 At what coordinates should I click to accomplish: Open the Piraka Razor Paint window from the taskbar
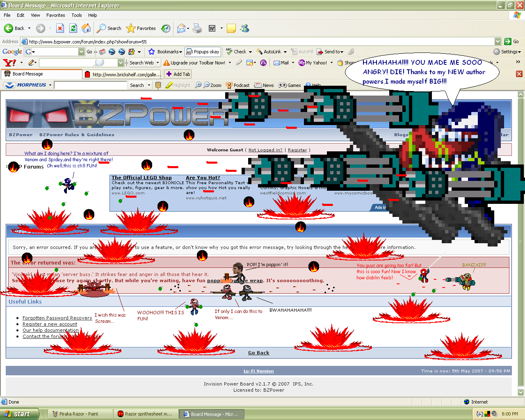point(80,414)
